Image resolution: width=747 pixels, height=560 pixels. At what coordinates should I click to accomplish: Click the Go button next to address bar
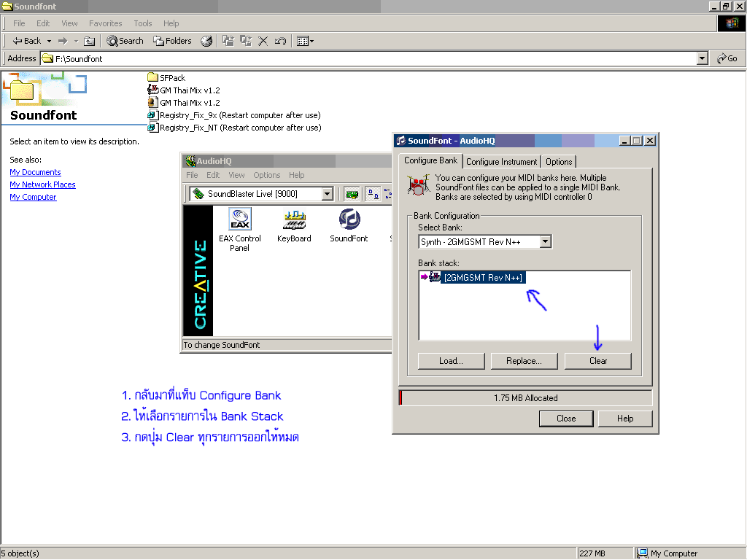(x=727, y=58)
